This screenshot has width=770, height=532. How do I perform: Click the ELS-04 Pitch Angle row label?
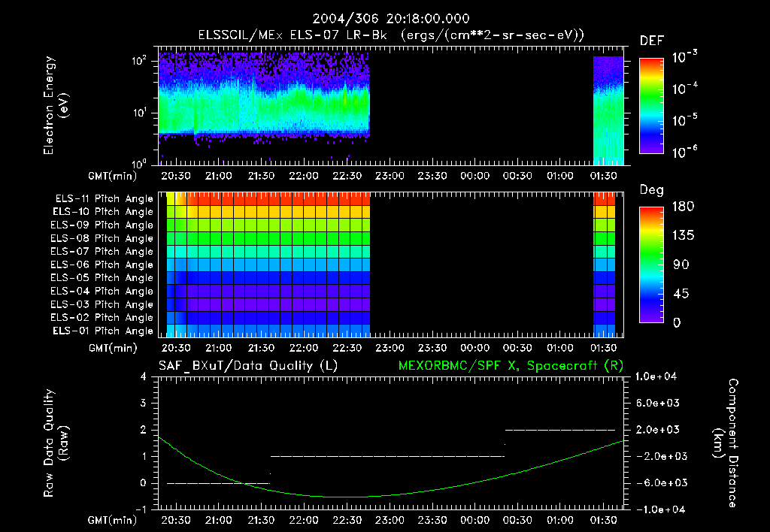(102, 291)
